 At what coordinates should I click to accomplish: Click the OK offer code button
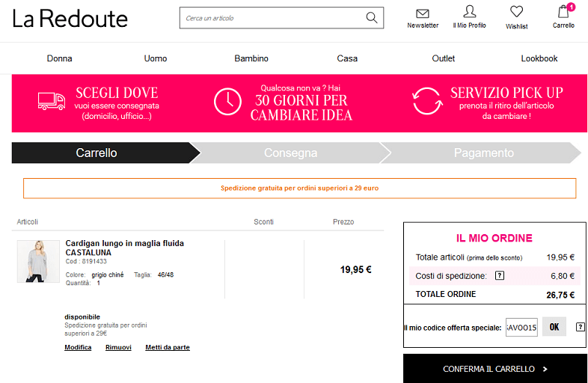554,327
